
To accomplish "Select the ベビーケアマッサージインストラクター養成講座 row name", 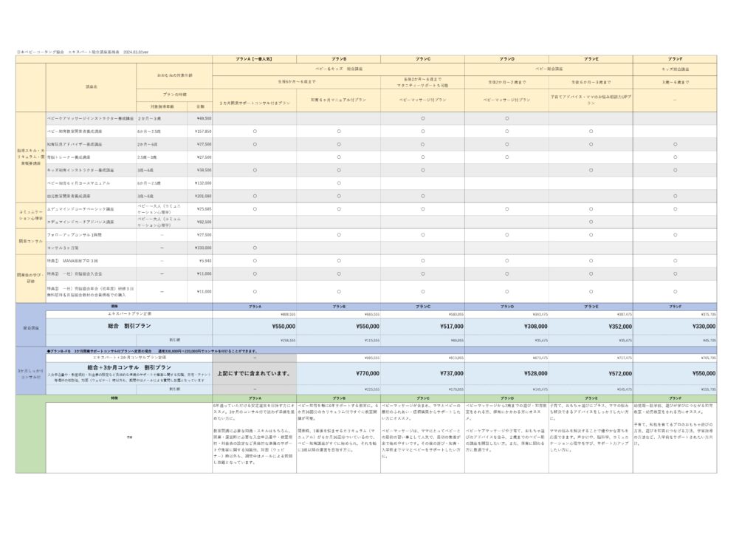I will (x=90, y=118).
